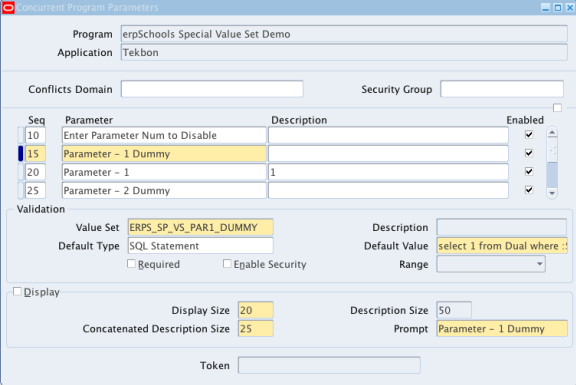576x385 pixels.
Task: Click Value Set field ERPS_SP_VS_PAR1_DUMMY
Action: 200,227
